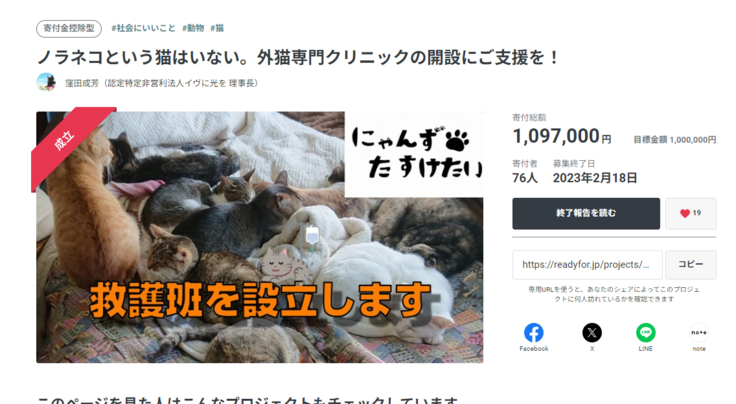Copy the project URL with コピー
The image size is (736, 404).
(x=690, y=265)
